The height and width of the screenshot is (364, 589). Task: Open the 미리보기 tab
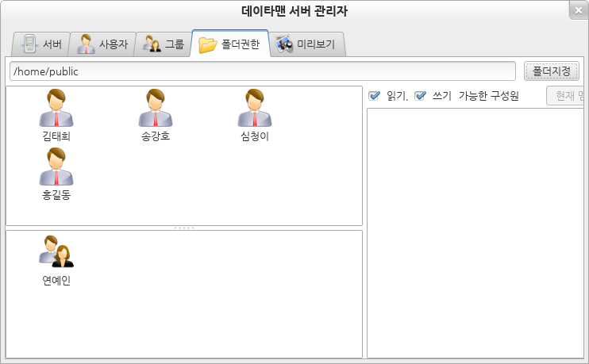click(306, 44)
